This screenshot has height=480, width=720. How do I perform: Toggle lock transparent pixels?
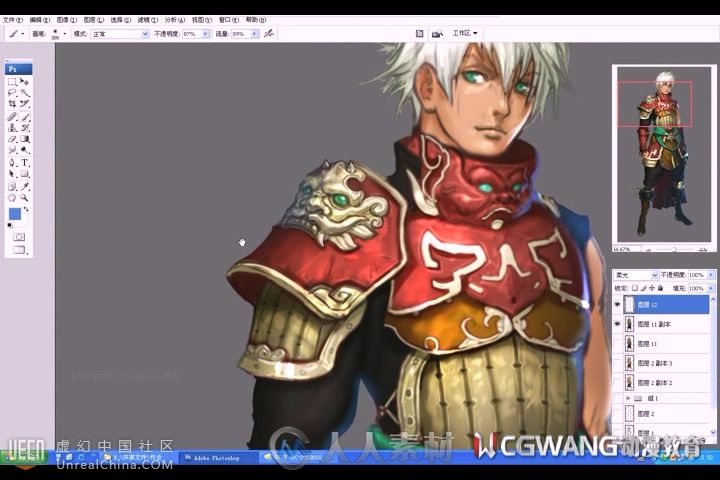click(635, 288)
